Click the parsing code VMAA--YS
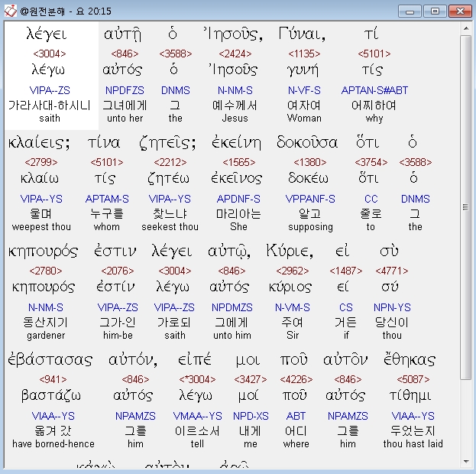Image resolution: width=476 pixels, height=474 pixels. point(197,416)
